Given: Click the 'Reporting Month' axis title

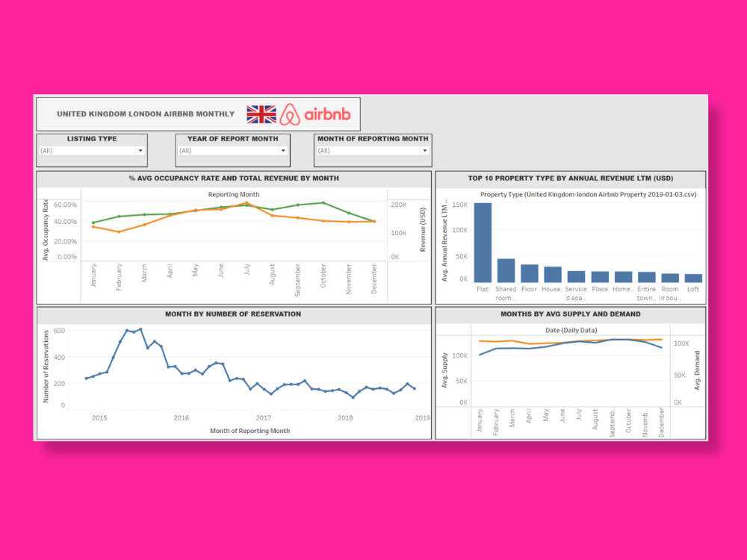Looking at the screenshot, I should 233,194.
